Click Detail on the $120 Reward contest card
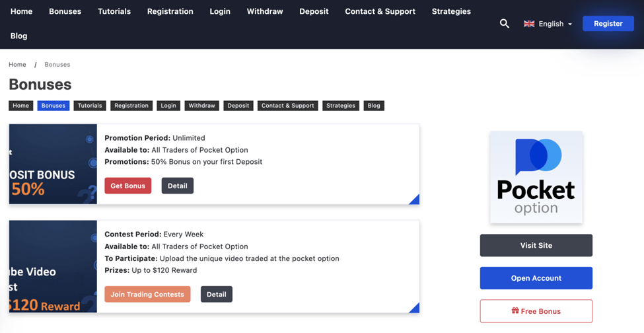This screenshot has width=644, height=333. [217, 294]
